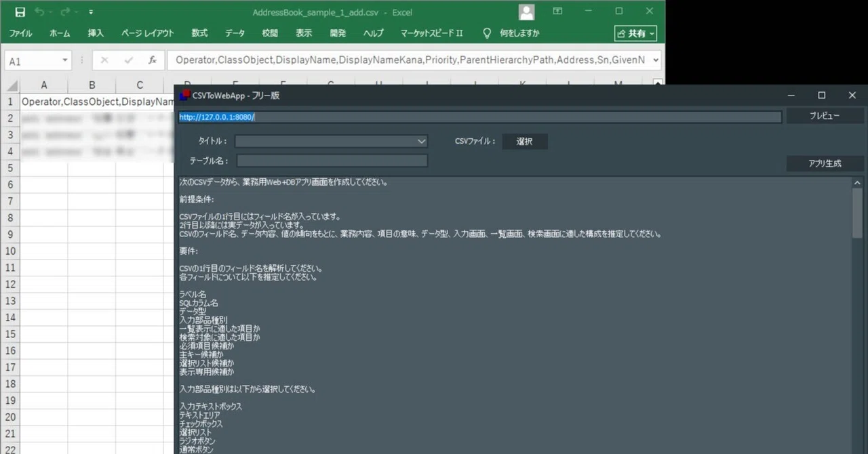Click the formula bar text starting with Operator
This screenshot has height=454, width=868.
(410, 60)
